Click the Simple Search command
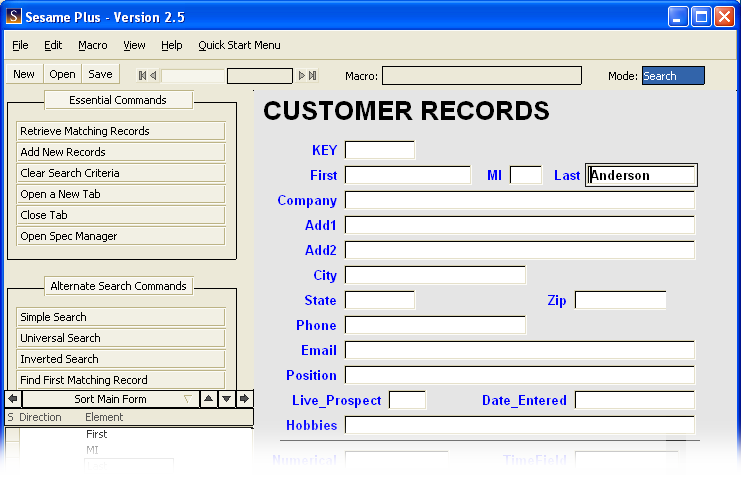Image resolution: width=744 pixels, height=480 pixels. [x=121, y=317]
